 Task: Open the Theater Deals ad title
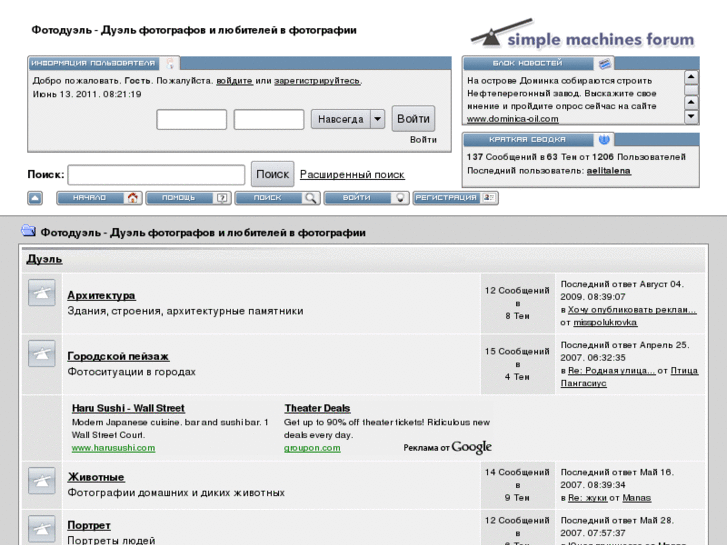click(x=317, y=408)
